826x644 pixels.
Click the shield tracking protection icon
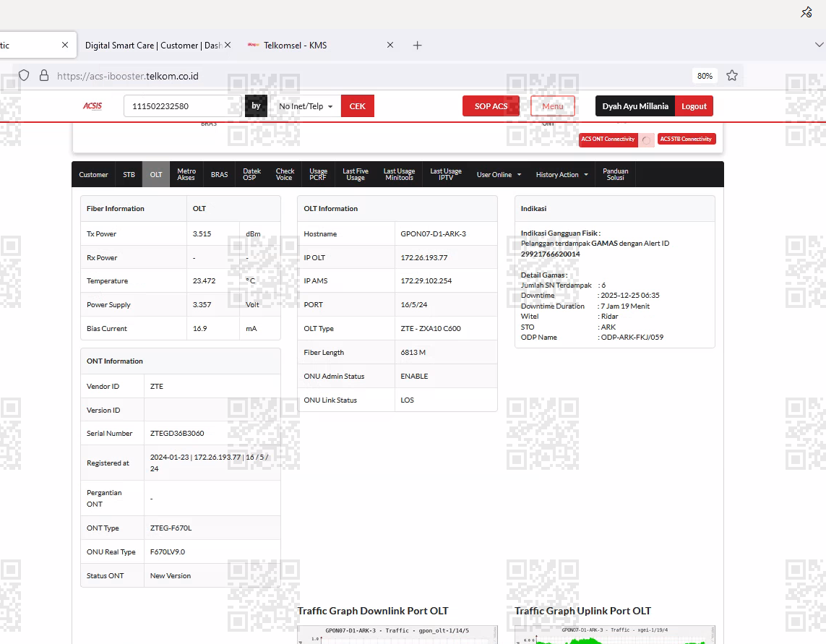[x=24, y=75]
